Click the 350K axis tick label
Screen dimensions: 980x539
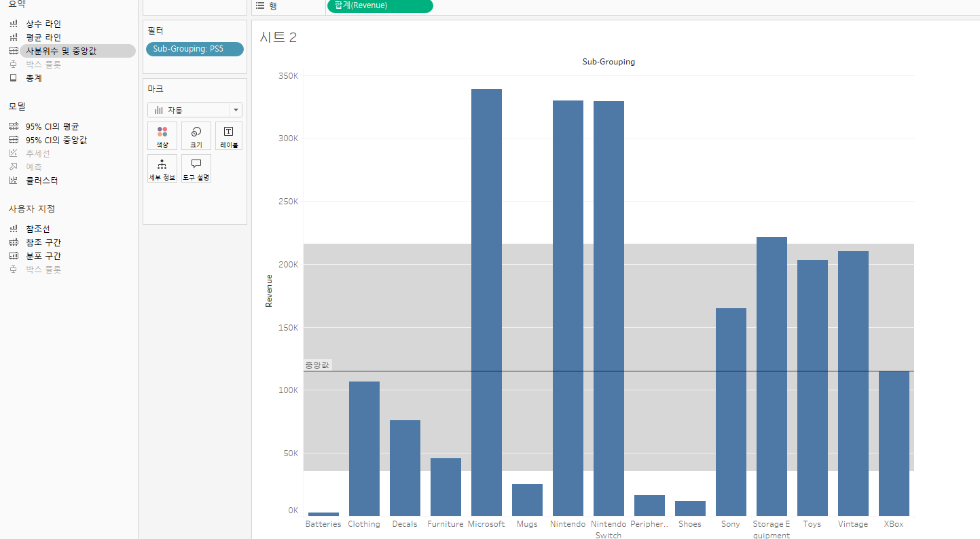[x=289, y=75]
